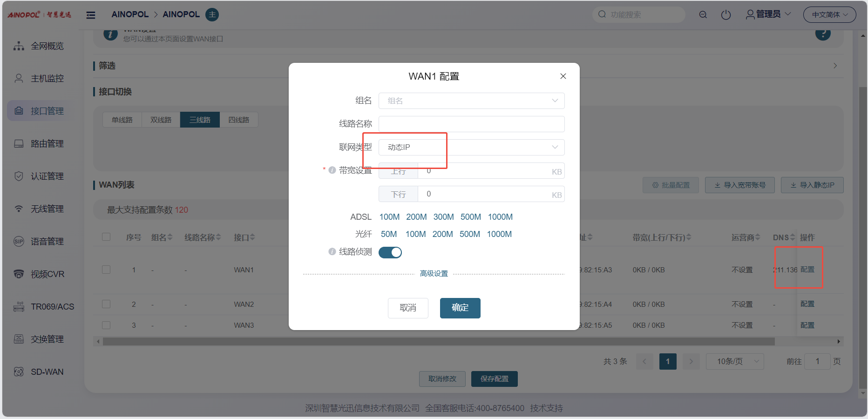Open the blue help question mark icon

(822, 34)
